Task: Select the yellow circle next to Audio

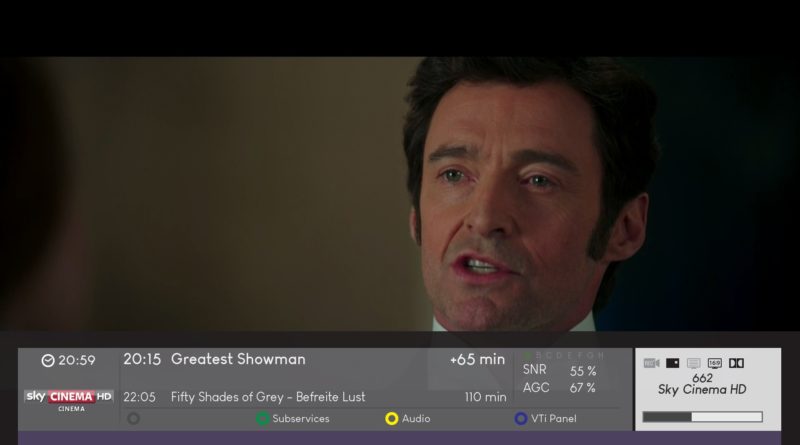Action: tap(391, 418)
